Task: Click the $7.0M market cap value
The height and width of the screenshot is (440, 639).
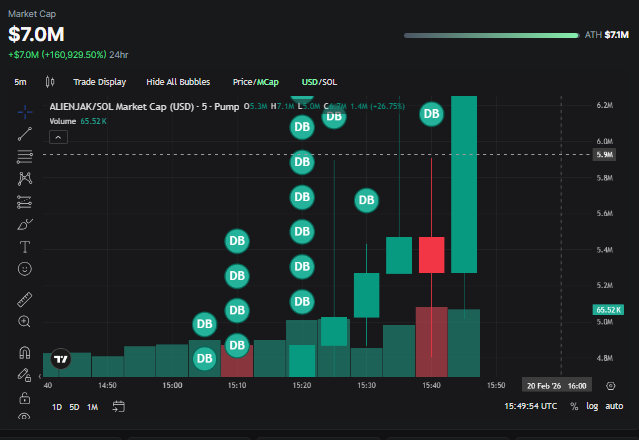Action: [x=36, y=34]
